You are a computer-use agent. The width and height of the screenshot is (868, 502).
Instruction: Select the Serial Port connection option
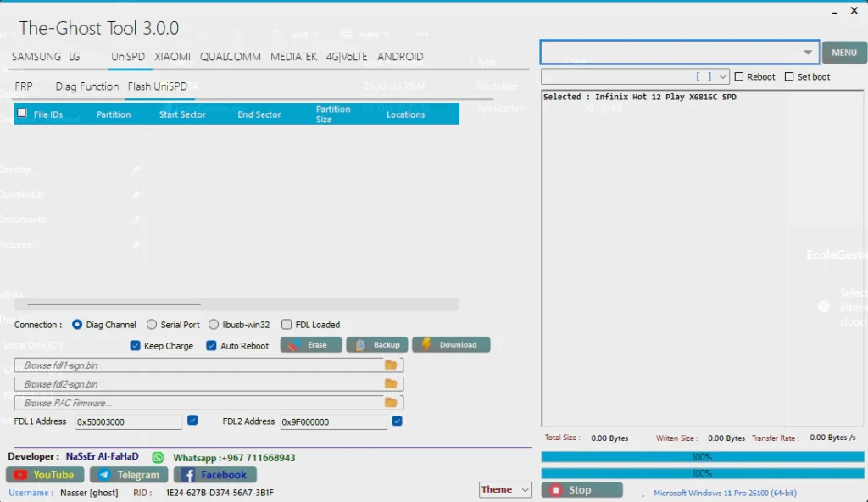pos(152,325)
